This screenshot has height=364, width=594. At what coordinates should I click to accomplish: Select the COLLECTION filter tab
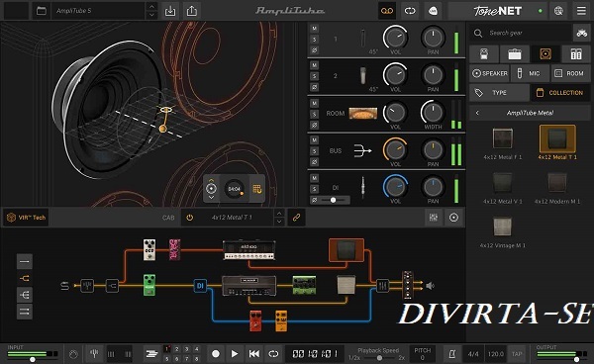click(560, 93)
